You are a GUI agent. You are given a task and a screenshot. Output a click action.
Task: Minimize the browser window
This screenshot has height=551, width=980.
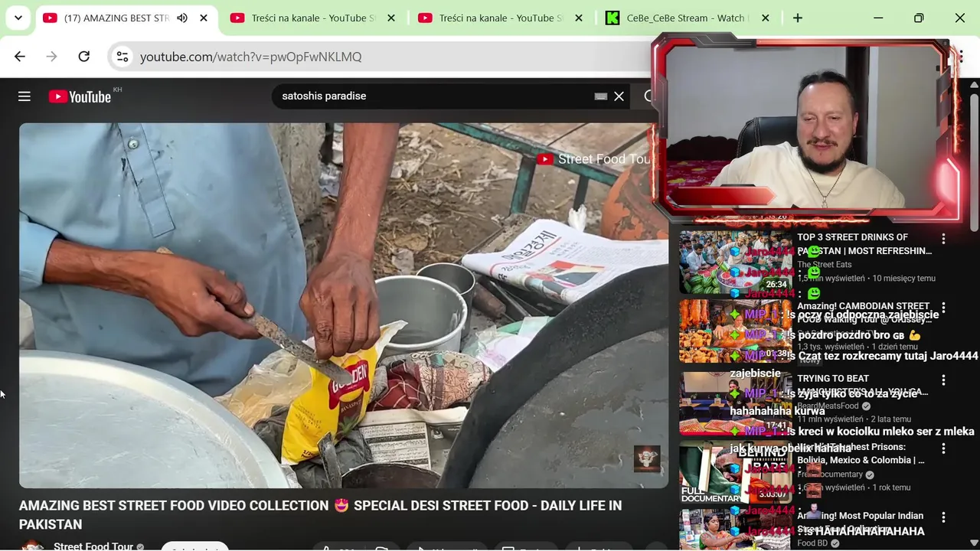click(878, 18)
